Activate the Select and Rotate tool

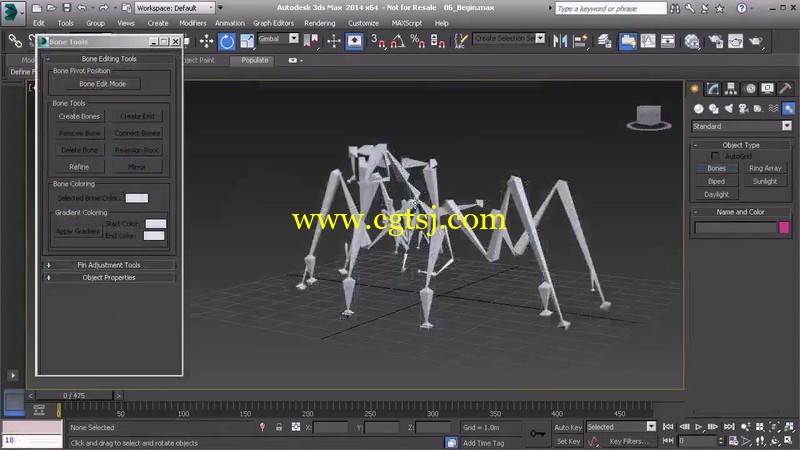tap(227, 41)
